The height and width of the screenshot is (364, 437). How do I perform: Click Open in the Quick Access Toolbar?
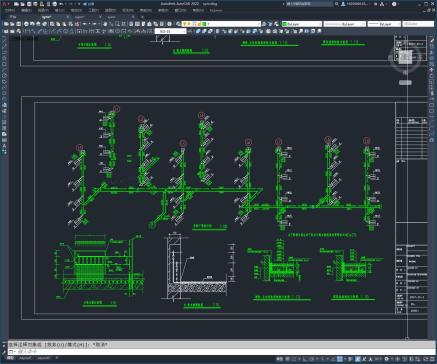pos(22,4)
